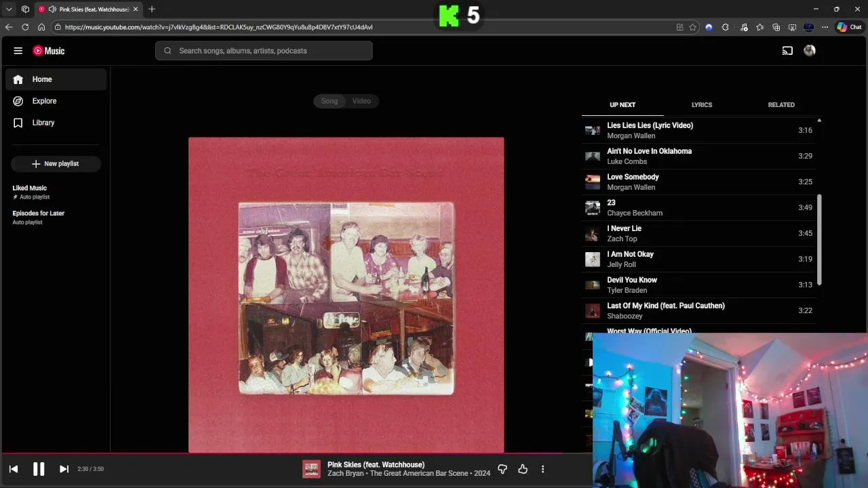Image resolution: width=868 pixels, height=488 pixels.
Task: Open the browser workspaces icon
Action: pyautogui.click(x=25, y=9)
